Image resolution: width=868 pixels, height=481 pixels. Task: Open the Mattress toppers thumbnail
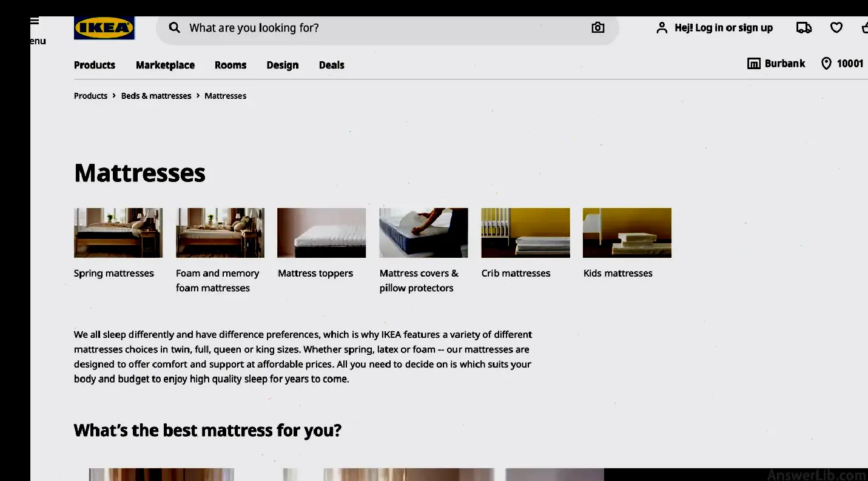tap(321, 233)
